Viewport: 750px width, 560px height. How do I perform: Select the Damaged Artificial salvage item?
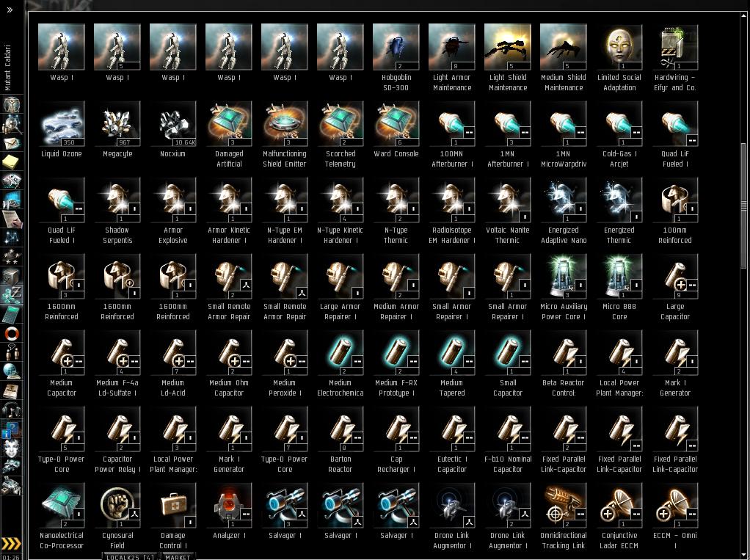[x=229, y=135]
